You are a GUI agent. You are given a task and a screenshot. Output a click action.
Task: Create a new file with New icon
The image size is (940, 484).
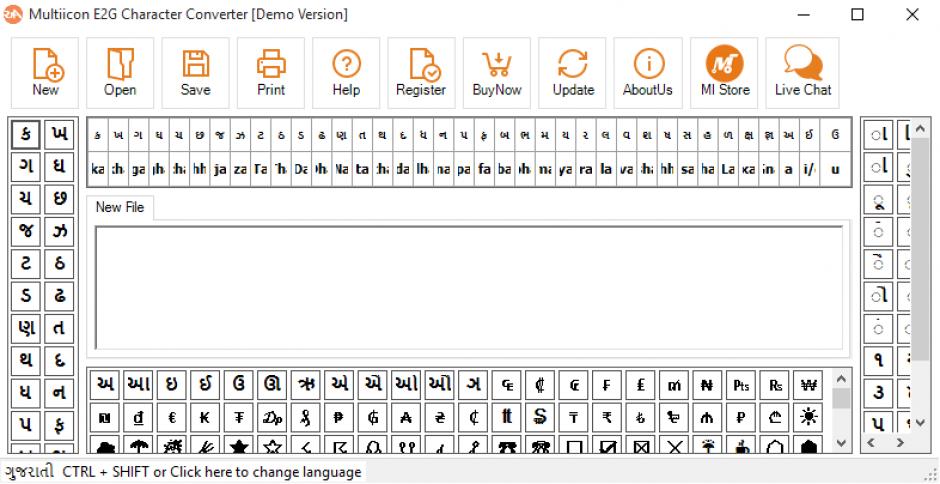coord(45,73)
